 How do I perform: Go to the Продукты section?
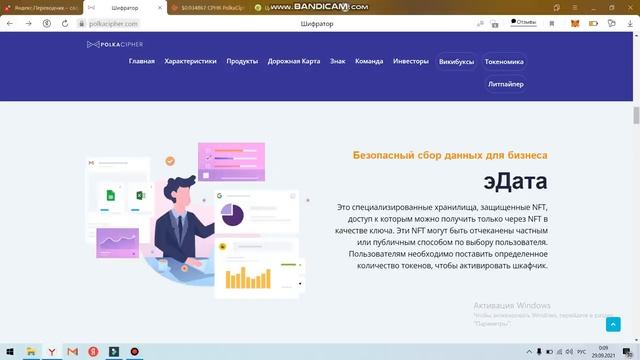(x=242, y=61)
